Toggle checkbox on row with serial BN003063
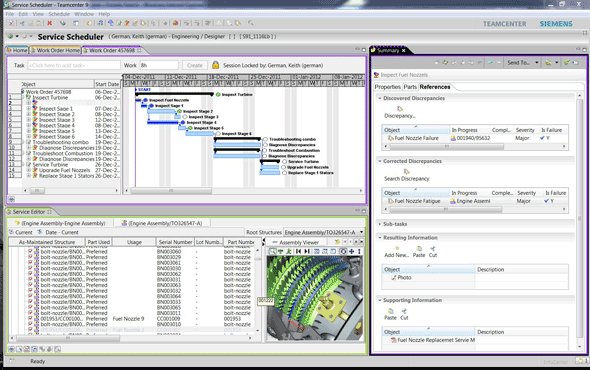 pyautogui.click(x=31, y=285)
